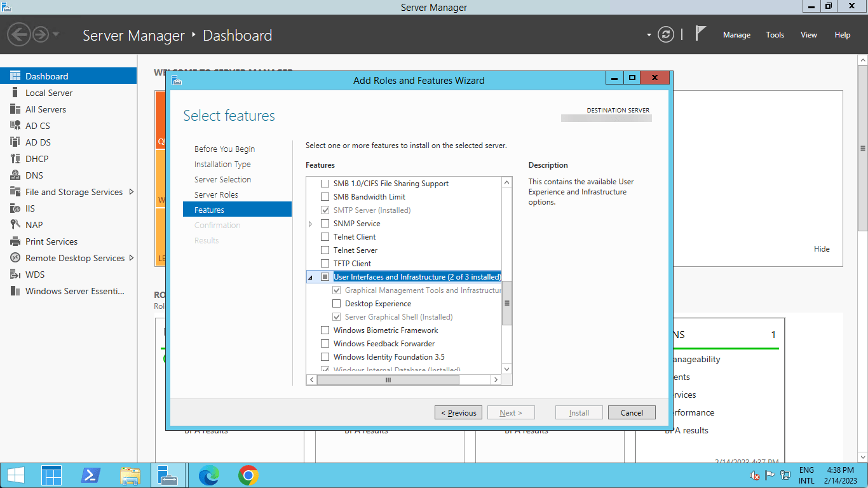The height and width of the screenshot is (488, 868).
Task: Check the Windows Feedback Forwarder feature
Action: [325, 344]
